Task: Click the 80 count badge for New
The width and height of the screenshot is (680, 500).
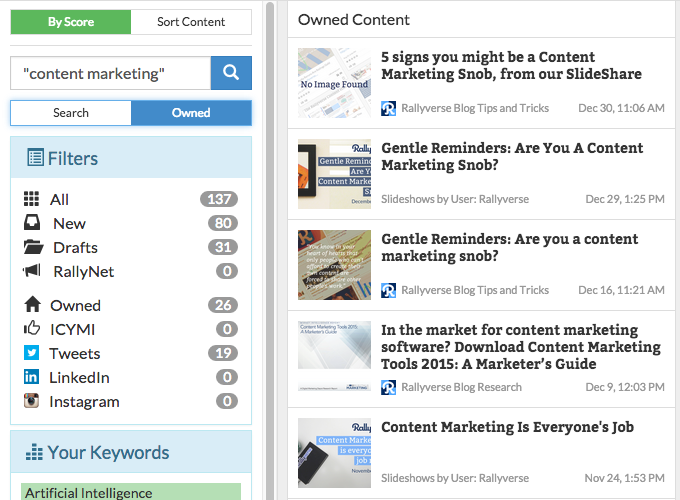Action: tap(223, 223)
